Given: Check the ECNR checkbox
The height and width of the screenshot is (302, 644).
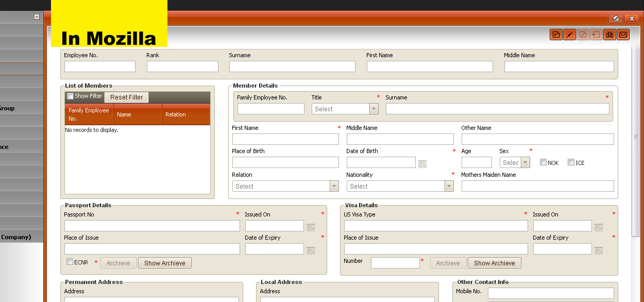Looking at the screenshot, I should click(x=70, y=262).
